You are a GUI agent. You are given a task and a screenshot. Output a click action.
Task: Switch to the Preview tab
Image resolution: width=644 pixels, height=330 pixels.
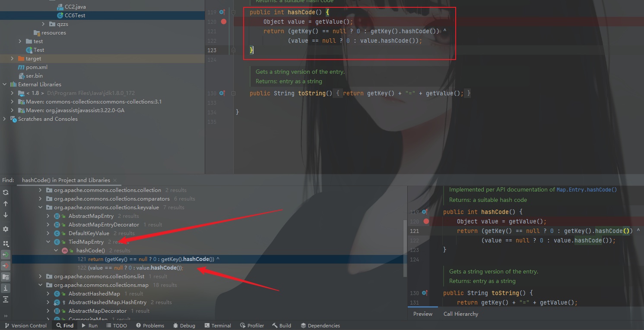tap(423, 314)
